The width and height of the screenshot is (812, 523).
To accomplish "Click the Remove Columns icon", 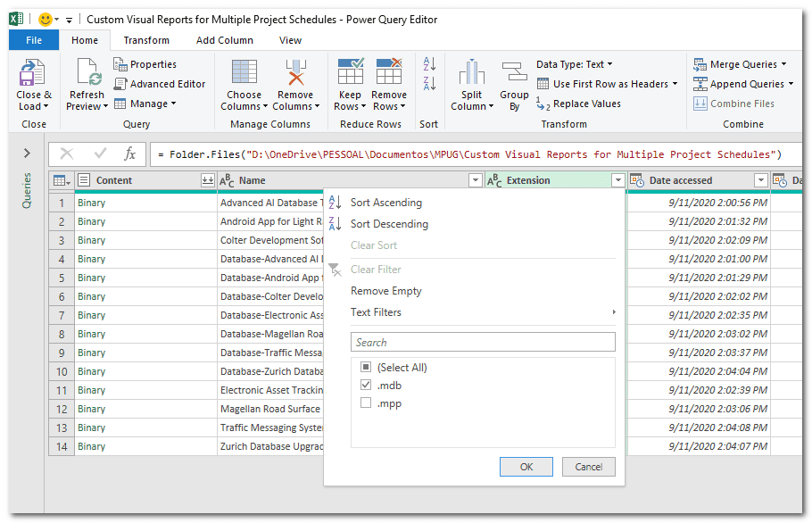I will click(295, 71).
